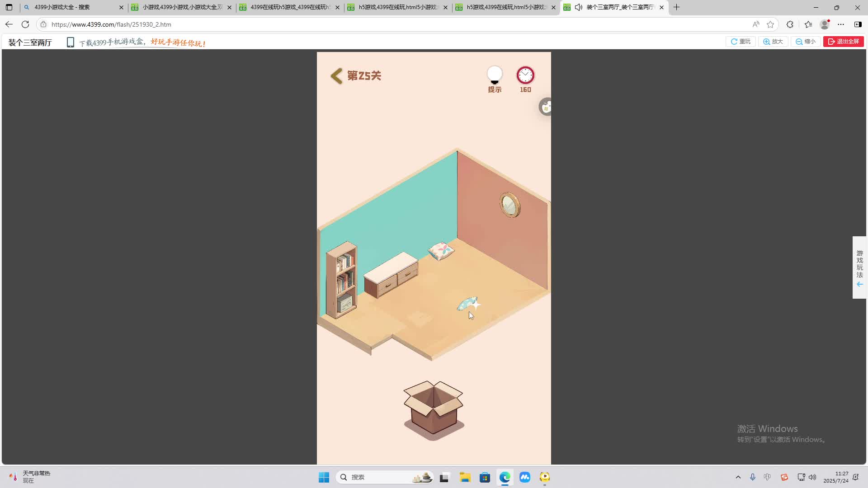Click the 退出全屏 button
The width and height of the screenshot is (868, 488).
[843, 42]
